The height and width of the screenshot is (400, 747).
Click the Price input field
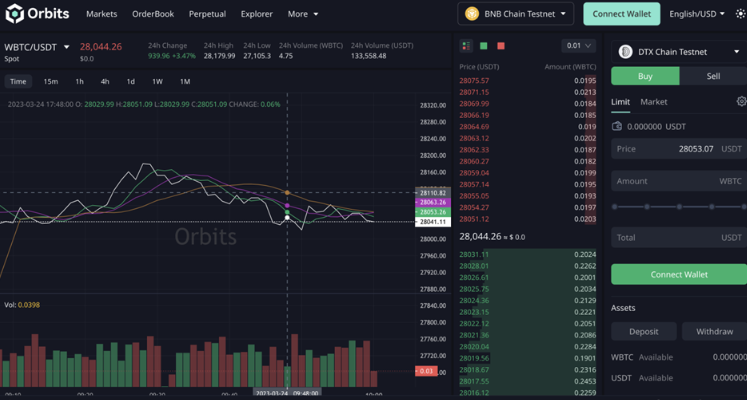pyautogui.click(x=679, y=149)
